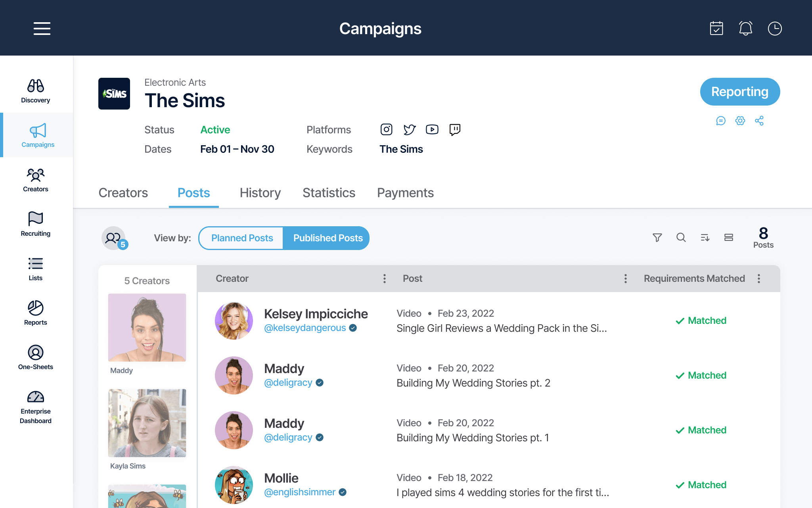
Task: Click Matched status on Kelsey's row
Action: click(x=701, y=321)
